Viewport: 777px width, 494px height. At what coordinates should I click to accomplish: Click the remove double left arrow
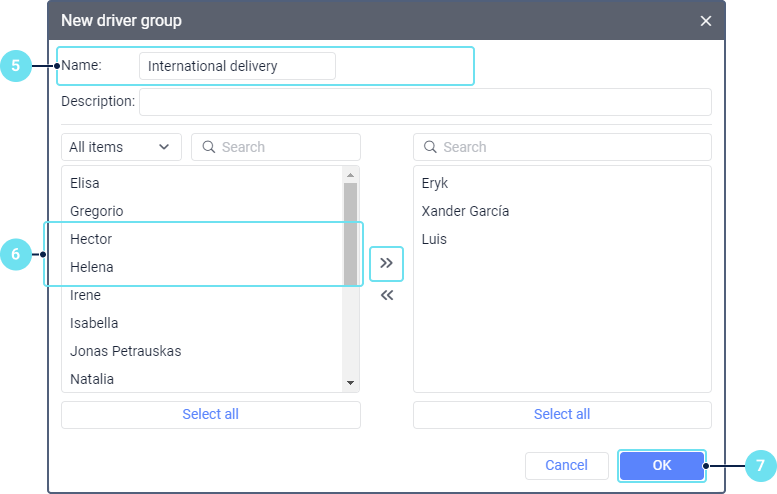(x=386, y=296)
